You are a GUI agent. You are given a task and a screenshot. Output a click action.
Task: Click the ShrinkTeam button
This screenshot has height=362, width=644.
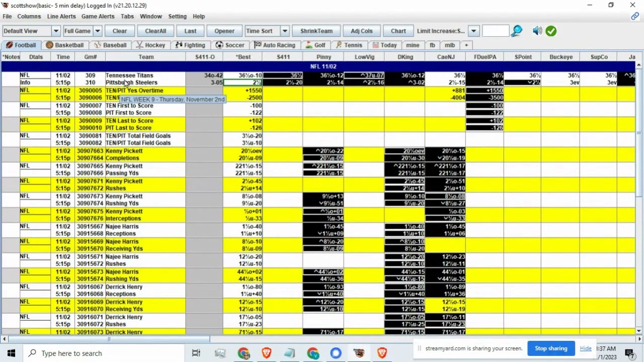point(316,31)
